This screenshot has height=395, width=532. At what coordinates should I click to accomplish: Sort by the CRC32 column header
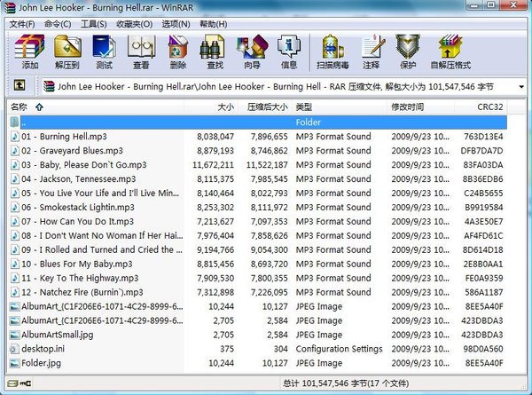pyautogui.click(x=481, y=107)
